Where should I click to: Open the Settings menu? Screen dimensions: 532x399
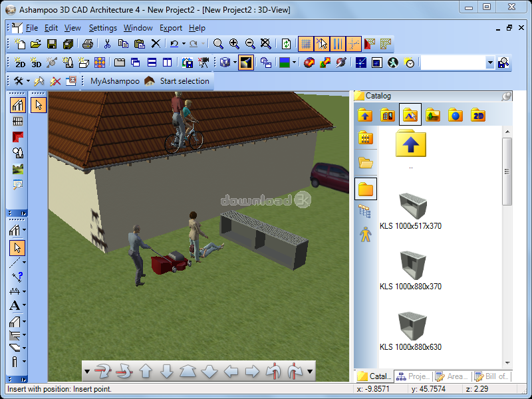(102, 28)
